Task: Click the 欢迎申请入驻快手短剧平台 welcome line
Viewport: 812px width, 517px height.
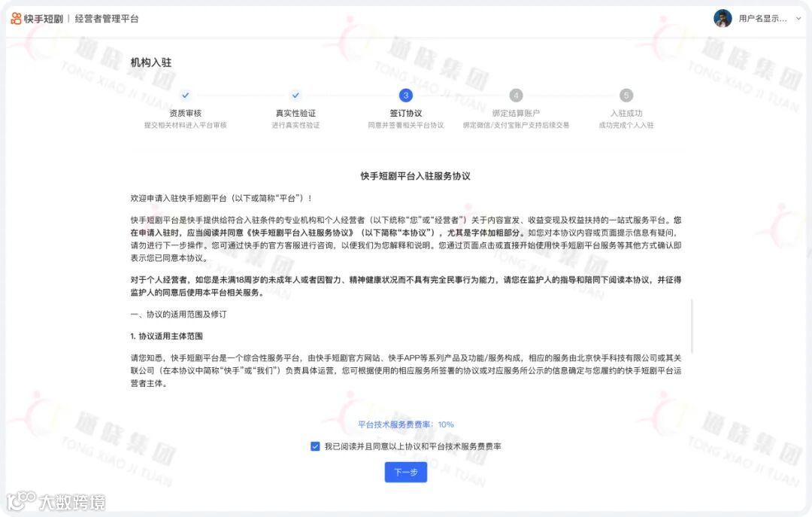Action: 221,198
